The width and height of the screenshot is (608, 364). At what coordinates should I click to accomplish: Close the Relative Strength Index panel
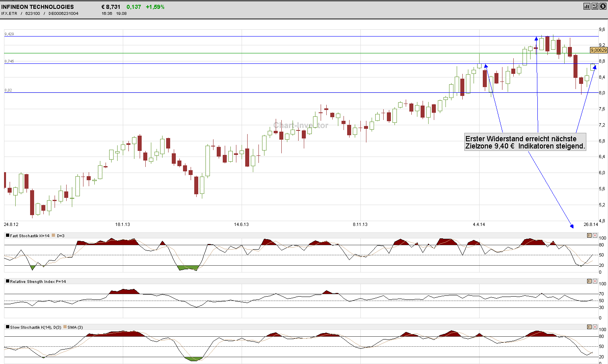(595, 281)
